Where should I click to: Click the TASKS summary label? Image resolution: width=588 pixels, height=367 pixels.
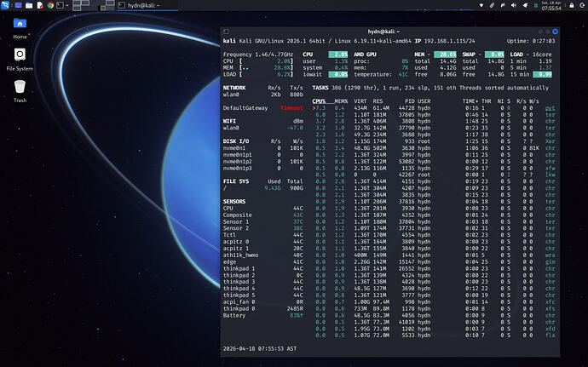[320, 88]
